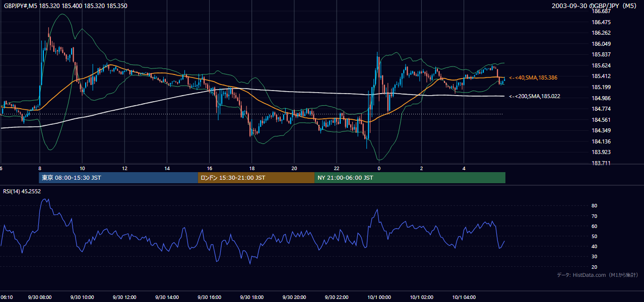Image resolution: width=644 pixels, height=302 pixels.
Task: Click price axis value 185.624
Action: [602, 65]
